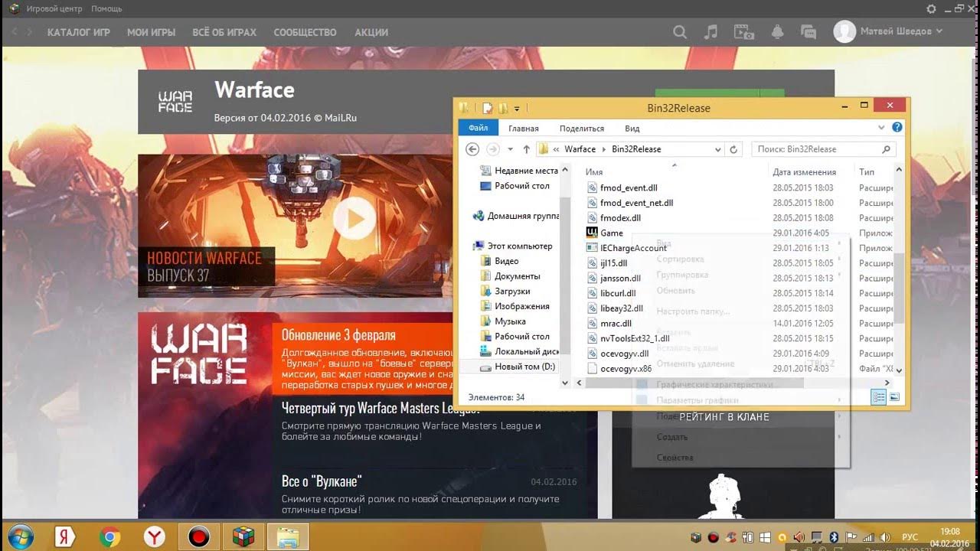Click New Folder icon in Explorer title bar
The height and width of the screenshot is (551, 980).
coord(503,108)
